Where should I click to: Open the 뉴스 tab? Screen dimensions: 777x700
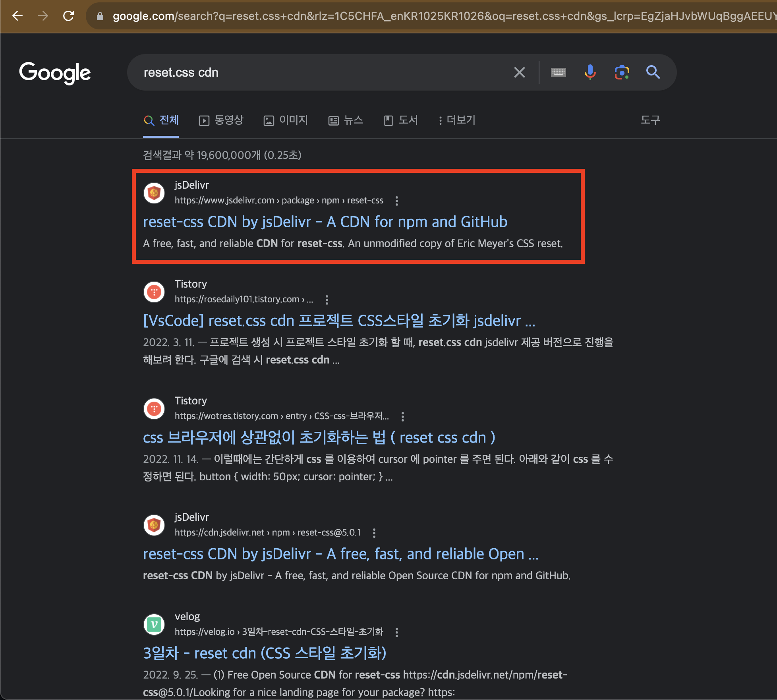click(x=346, y=120)
